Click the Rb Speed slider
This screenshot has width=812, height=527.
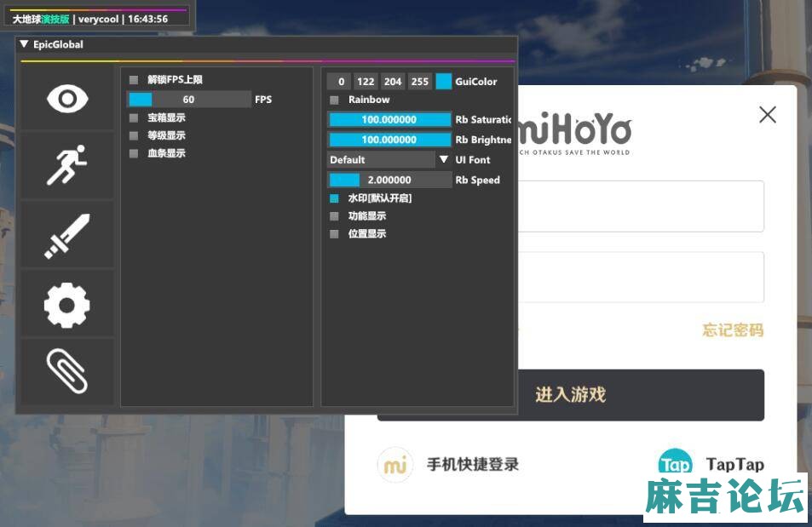[x=389, y=180]
